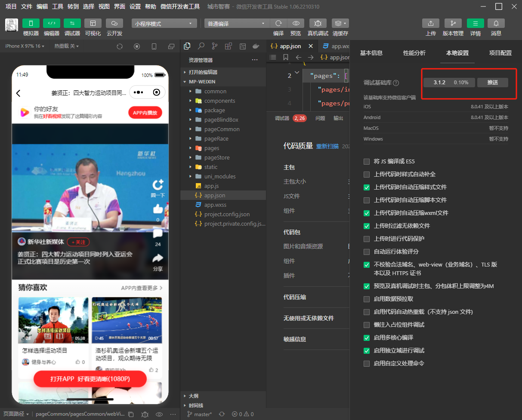Enable 将 JS 编译成 ES5 checkbox

367,162
